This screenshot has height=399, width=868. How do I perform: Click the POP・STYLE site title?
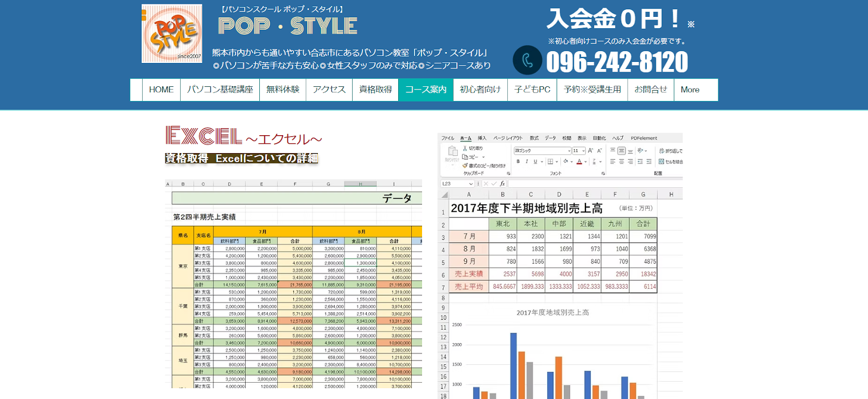tap(288, 26)
